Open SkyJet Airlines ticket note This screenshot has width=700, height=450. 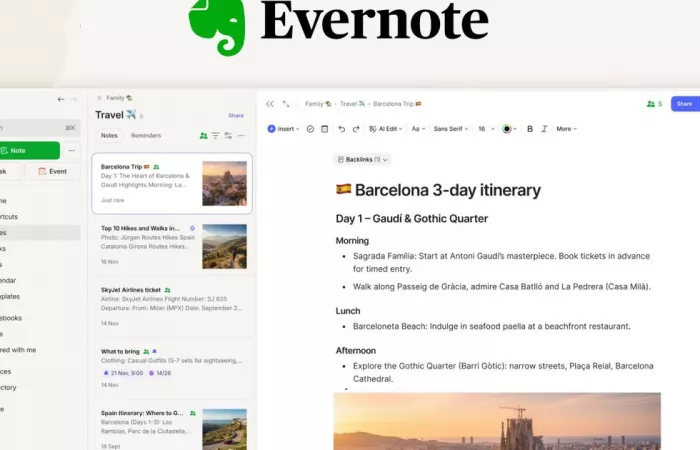click(x=172, y=306)
